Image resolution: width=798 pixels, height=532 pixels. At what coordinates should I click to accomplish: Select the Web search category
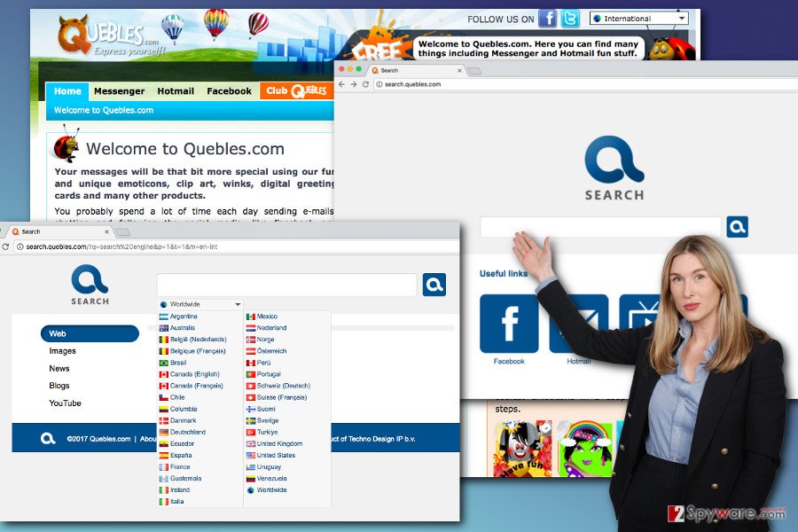coord(90,333)
